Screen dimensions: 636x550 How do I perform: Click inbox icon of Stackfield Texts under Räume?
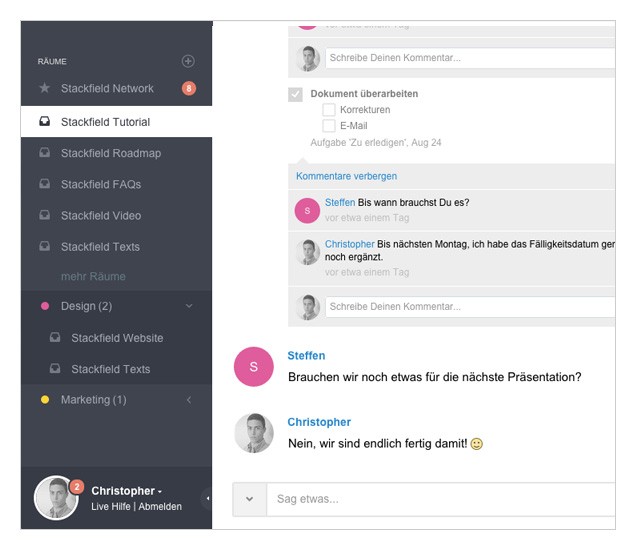(x=45, y=246)
